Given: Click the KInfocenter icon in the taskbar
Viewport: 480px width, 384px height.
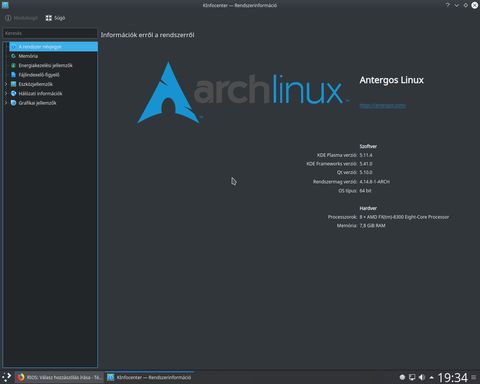Looking at the screenshot, I should [110, 377].
